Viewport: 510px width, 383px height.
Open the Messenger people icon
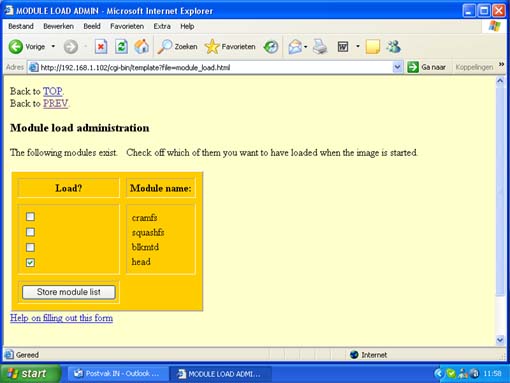(x=394, y=47)
